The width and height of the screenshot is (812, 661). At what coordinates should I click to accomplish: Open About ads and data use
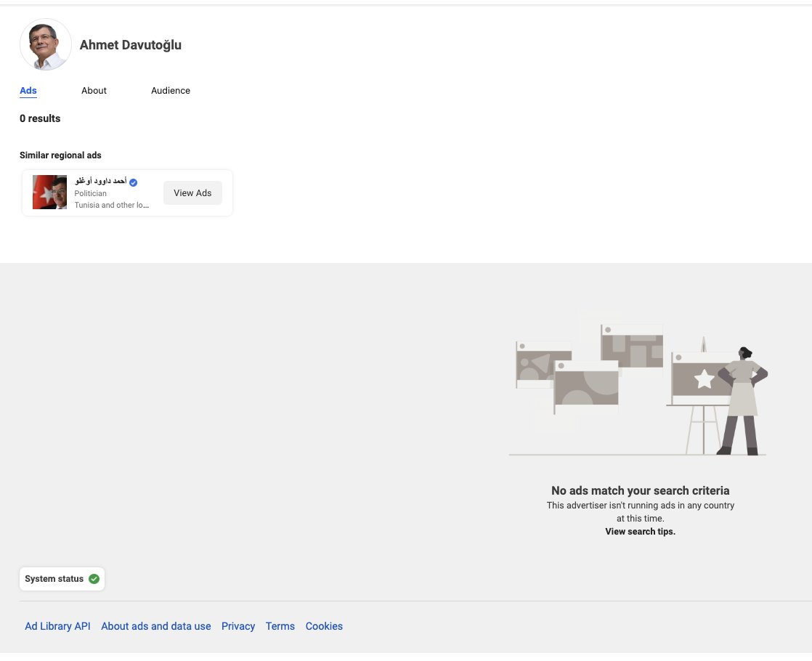pyautogui.click(x=156, y=626)
